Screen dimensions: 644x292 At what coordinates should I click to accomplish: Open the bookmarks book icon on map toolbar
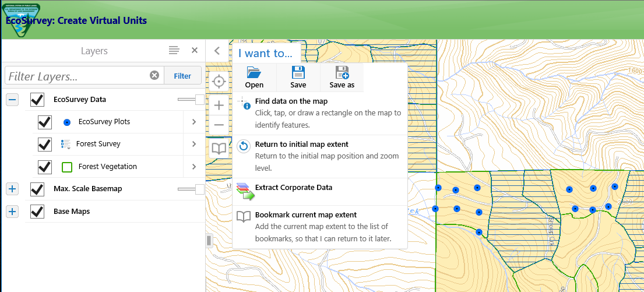(x=219, y=149)
